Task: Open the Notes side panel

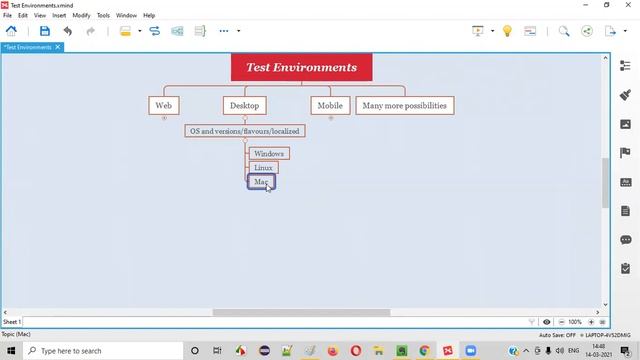Action: (625, 211)
